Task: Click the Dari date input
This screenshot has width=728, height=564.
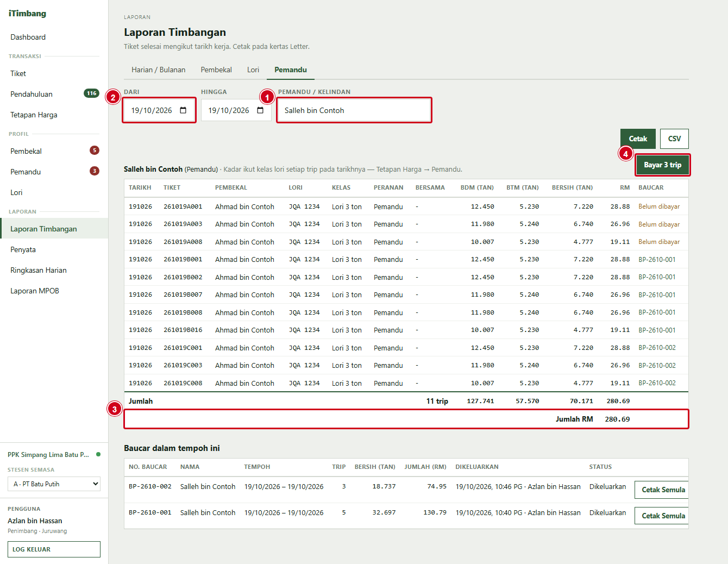Action: (159, 110)
